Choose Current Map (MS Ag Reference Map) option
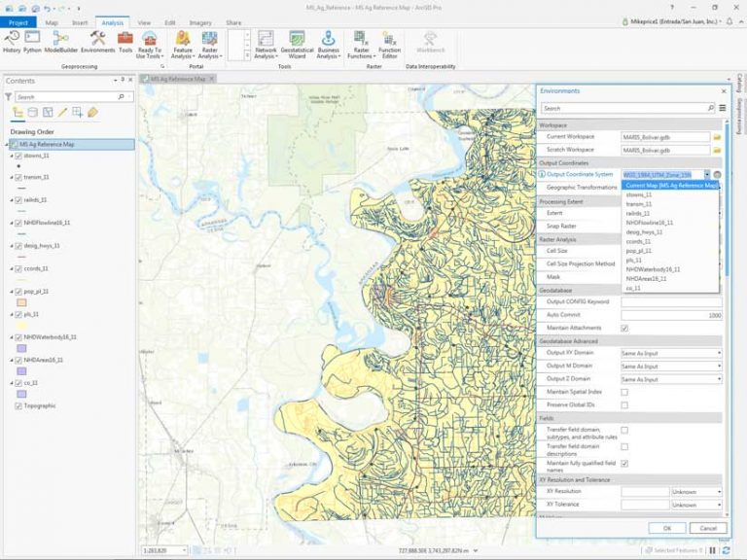The height and width of the screenshot is (560, 747). tap(670, 186)
